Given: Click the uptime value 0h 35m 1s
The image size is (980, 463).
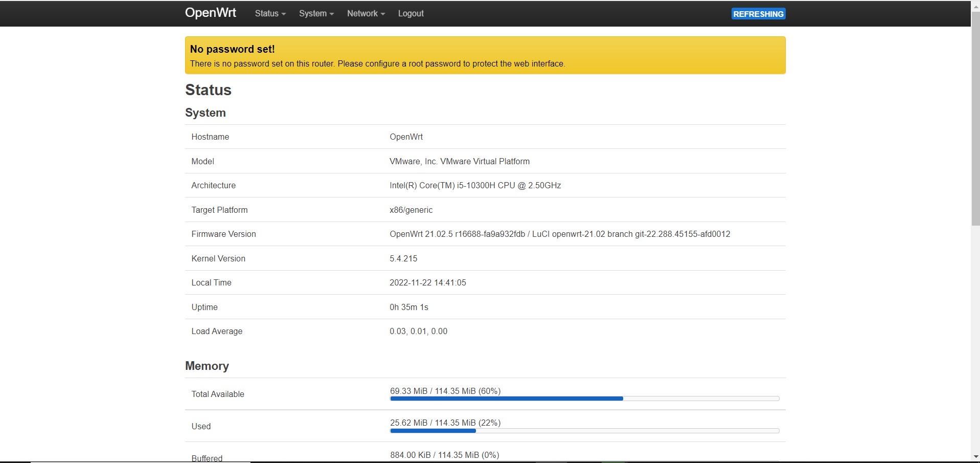Looking at the screenshot, I should click(x=409, y=307).
